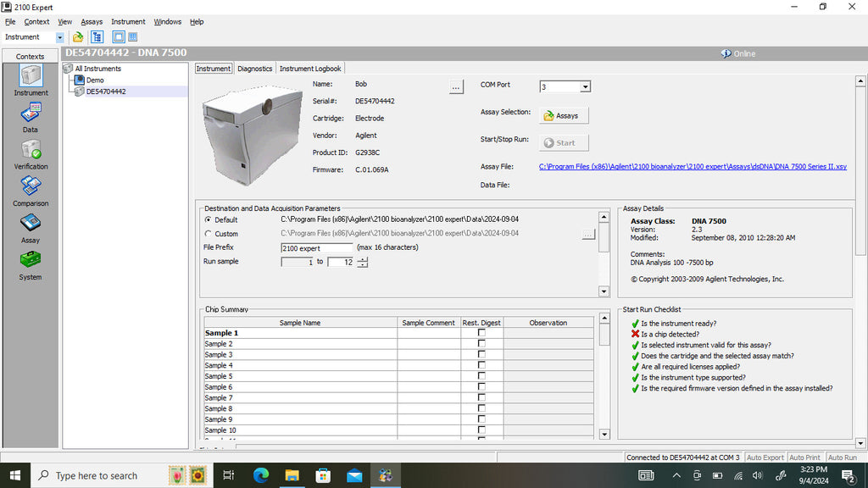
Task: Click the volume tray icon
Action: (x=757, y=475)
